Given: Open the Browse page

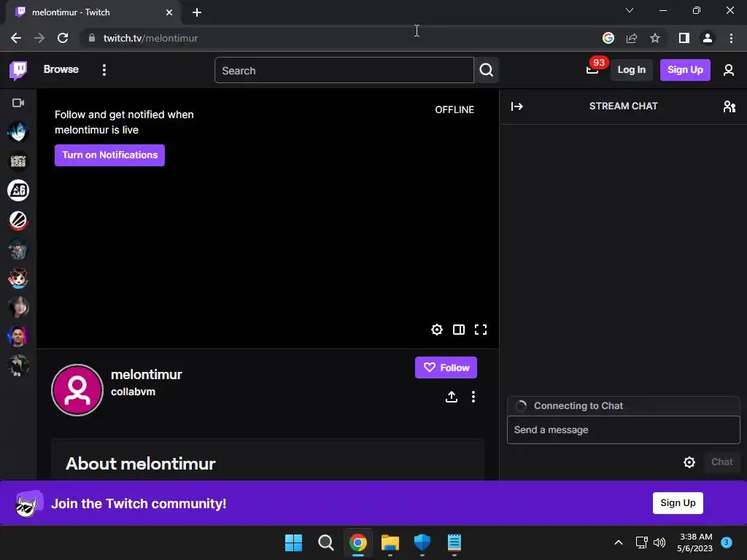Looking at the screenshot, I should 61,69.
